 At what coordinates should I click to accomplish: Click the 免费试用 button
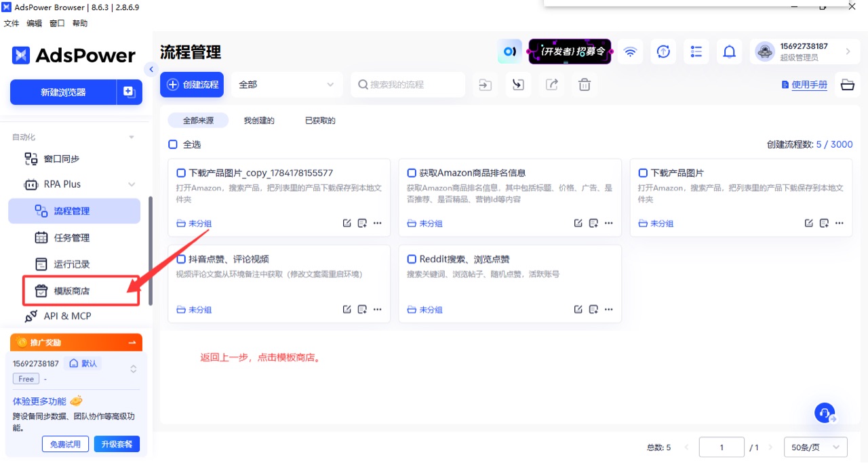(x=65, y=444)
